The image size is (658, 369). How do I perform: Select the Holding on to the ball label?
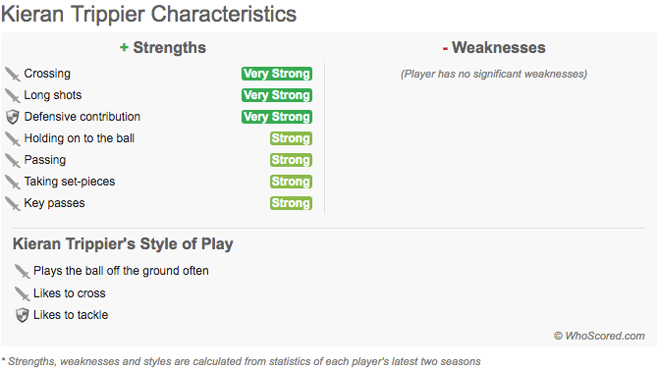pyautogui.click(x=79, y=138)
